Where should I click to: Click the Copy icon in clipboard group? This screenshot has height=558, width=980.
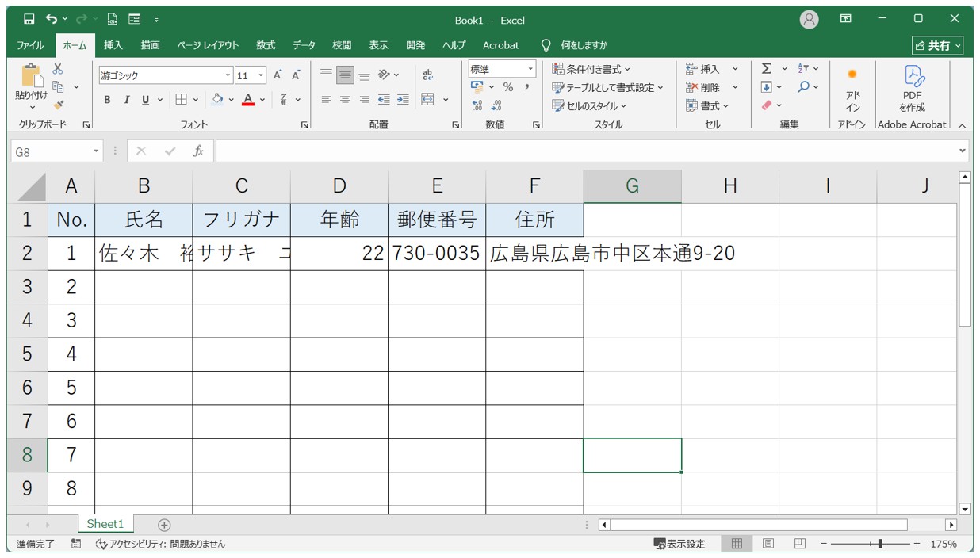pyautogui.click(x=58, y=87)
